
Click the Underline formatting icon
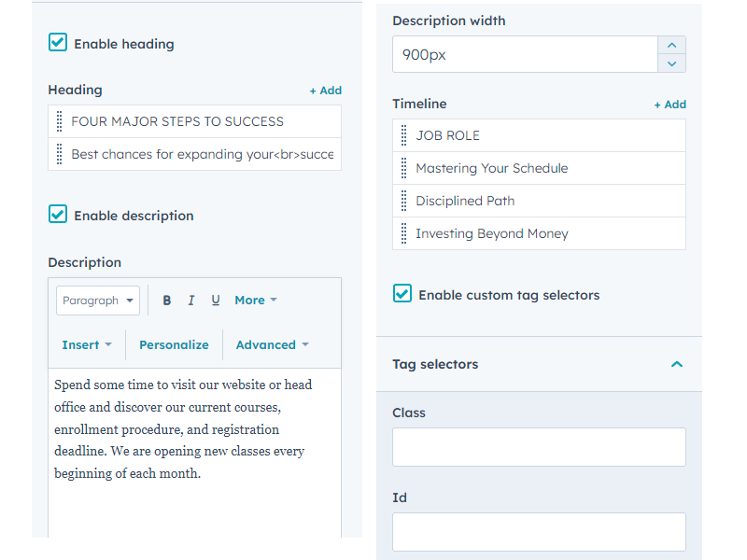point(216,301)
